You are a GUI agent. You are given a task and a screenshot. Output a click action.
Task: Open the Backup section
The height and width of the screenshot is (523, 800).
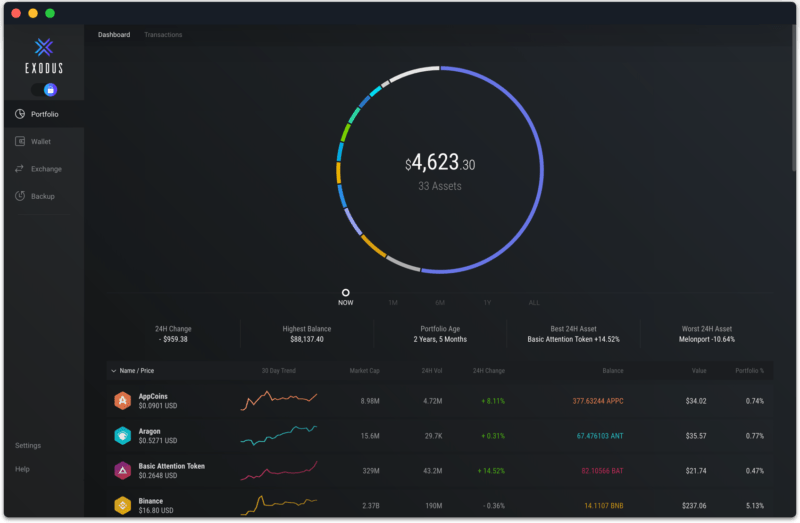point(44,196)
